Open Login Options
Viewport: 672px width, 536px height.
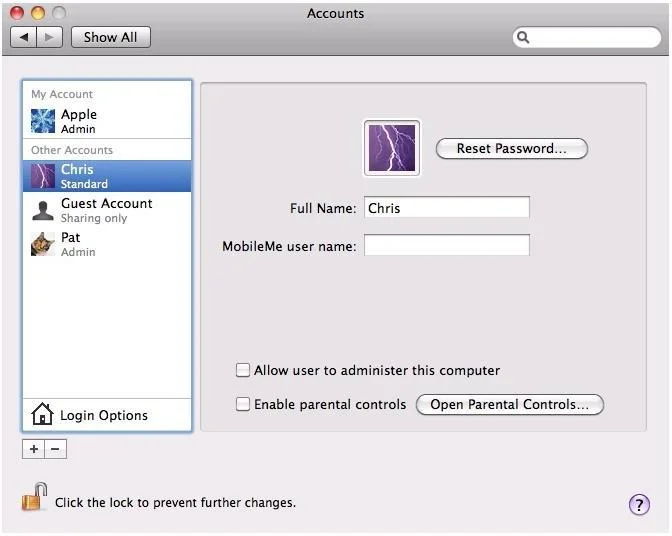click(x=107, y=415)
